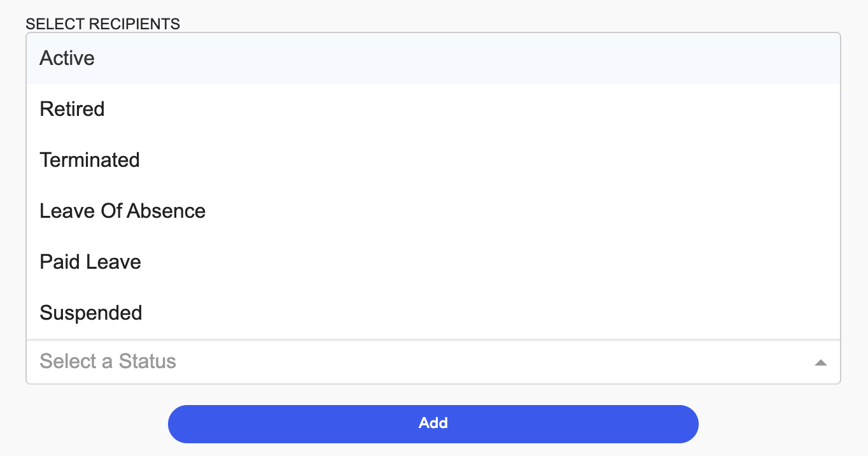The width and height of the screenshot is (868, 456).
Task: Focus the Select a Status combo box
Action: coord(382,362)
